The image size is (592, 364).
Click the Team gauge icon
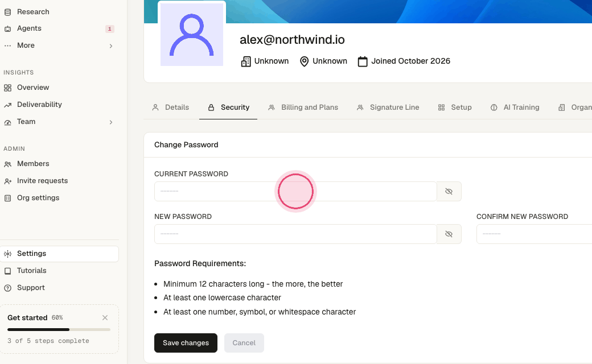click(x=7, y=122)
